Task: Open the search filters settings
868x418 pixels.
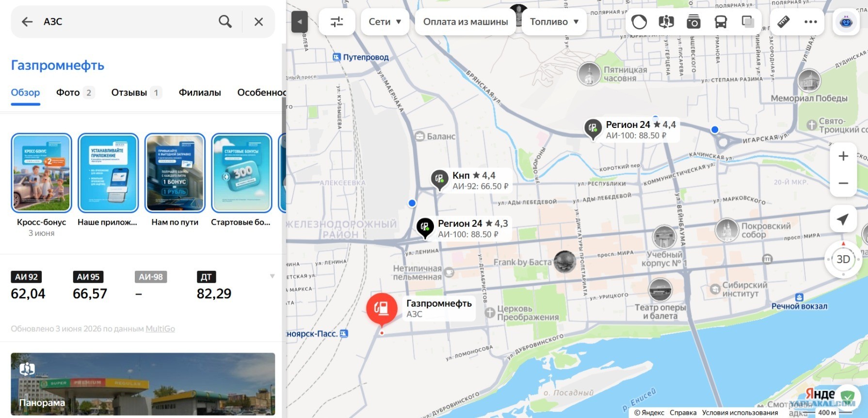Action: [337, 22]
